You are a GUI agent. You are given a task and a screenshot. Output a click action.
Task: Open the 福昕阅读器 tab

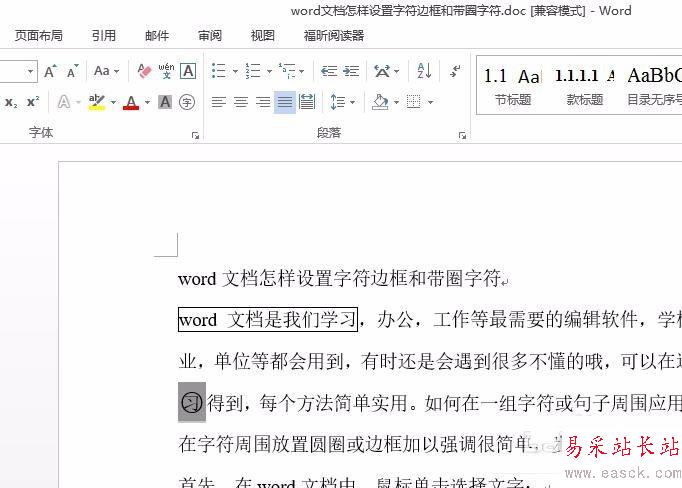click(334, 36)
